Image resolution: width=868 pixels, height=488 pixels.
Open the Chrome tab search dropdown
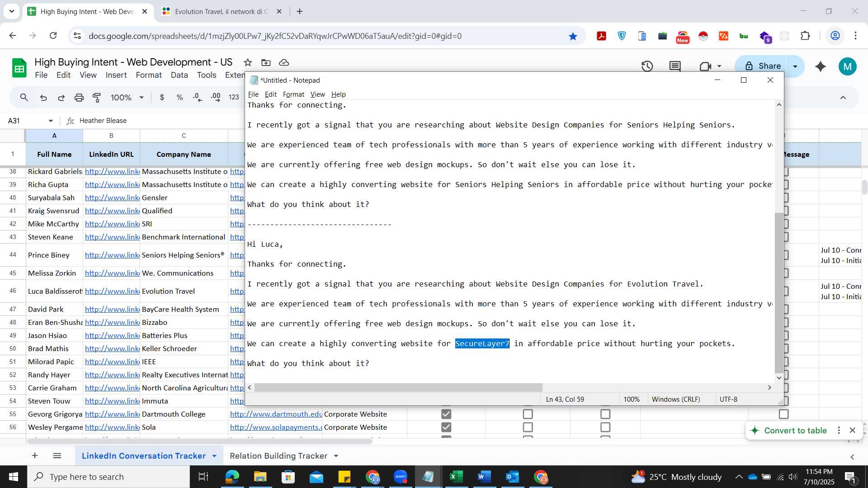coord(12,11)
